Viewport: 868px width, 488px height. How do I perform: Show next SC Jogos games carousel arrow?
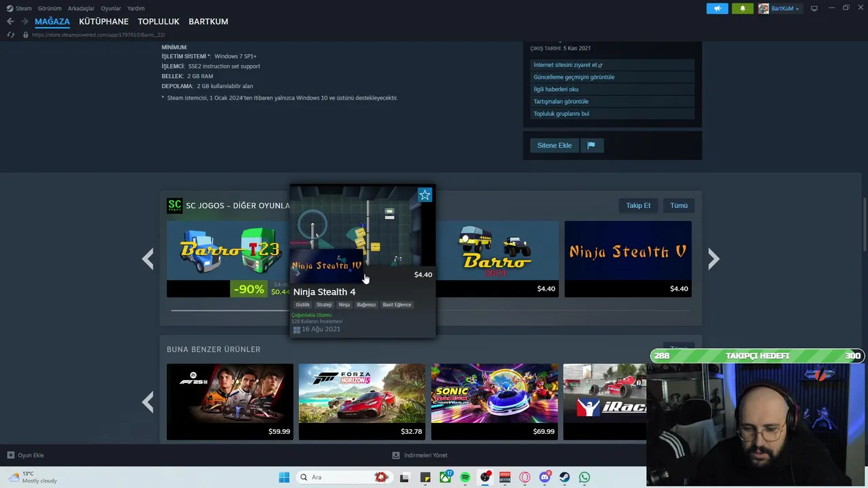713,258
